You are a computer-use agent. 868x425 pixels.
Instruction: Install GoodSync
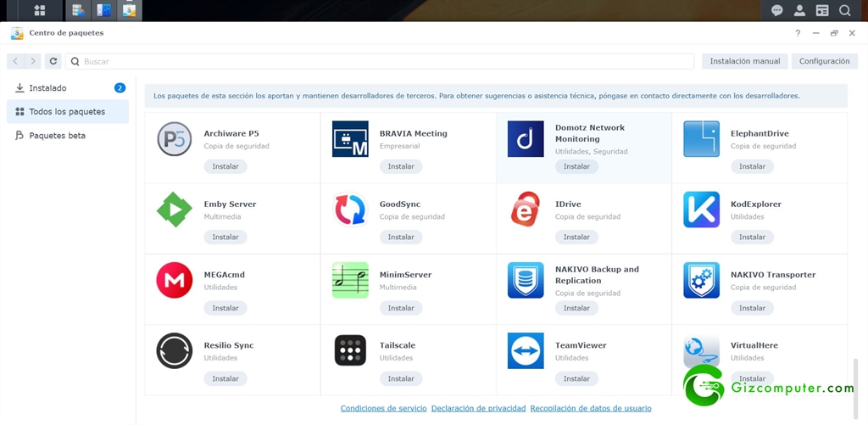(x=401, y=238)
